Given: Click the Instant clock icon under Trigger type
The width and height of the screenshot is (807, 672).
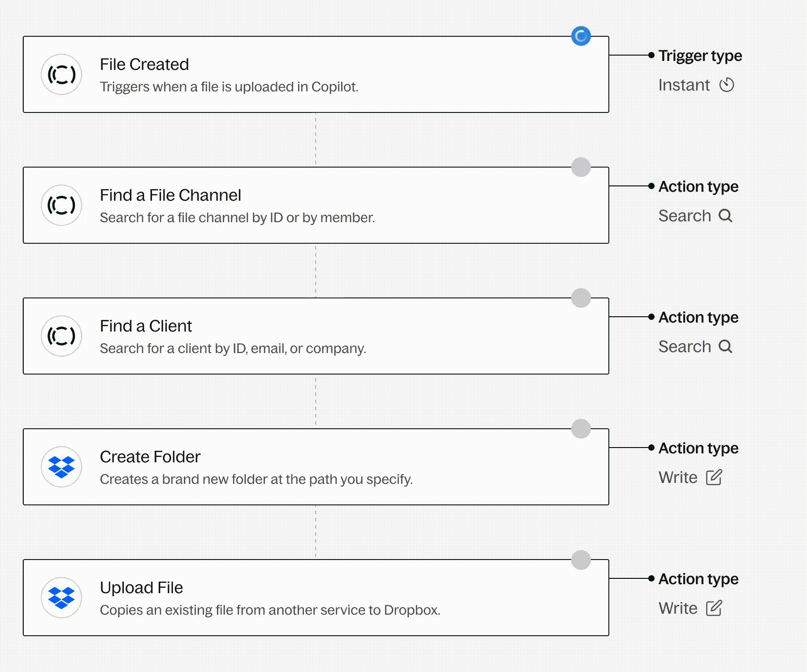Looking at the screenshot, I should (x=727, y=85).
